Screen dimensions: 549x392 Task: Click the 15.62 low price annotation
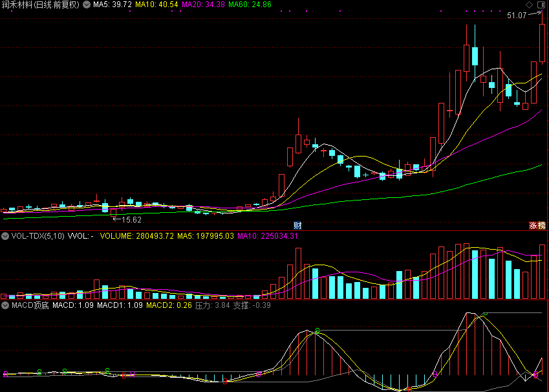(x=132, y=220)
